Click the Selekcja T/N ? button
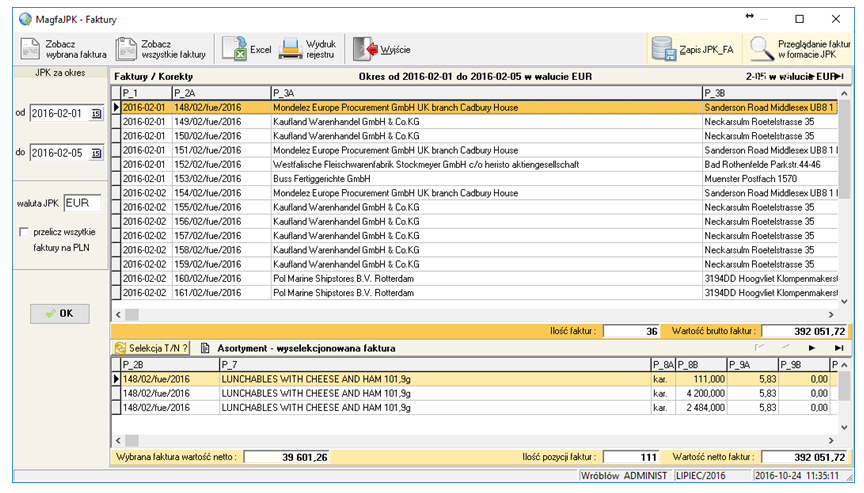 (x=152, y=348)
